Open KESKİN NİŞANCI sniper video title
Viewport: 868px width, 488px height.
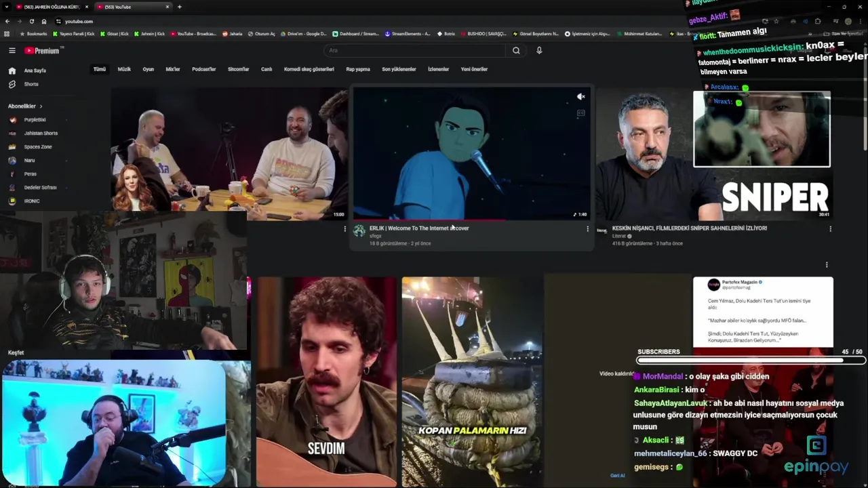click(x=690, y=228)
